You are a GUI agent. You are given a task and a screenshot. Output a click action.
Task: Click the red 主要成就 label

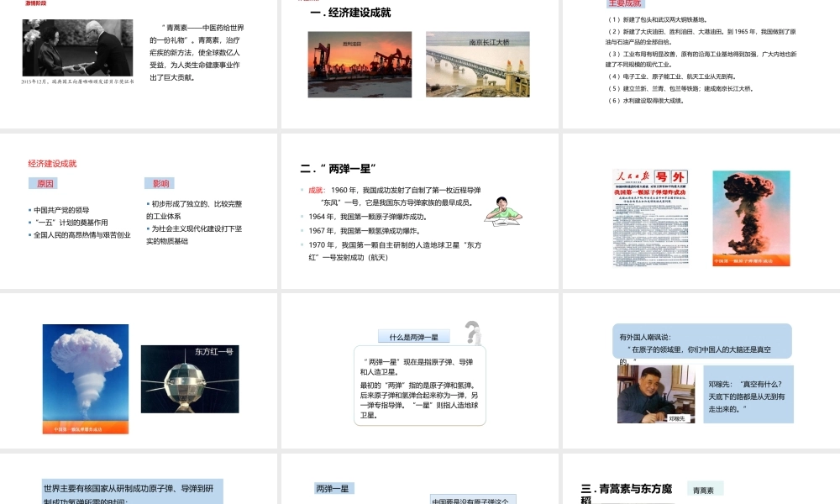(624, 3)
